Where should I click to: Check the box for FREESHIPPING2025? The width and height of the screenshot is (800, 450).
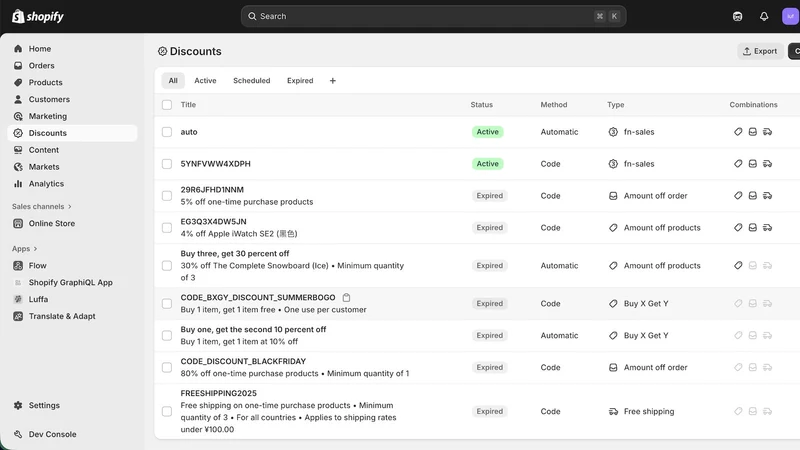(167, 411)
